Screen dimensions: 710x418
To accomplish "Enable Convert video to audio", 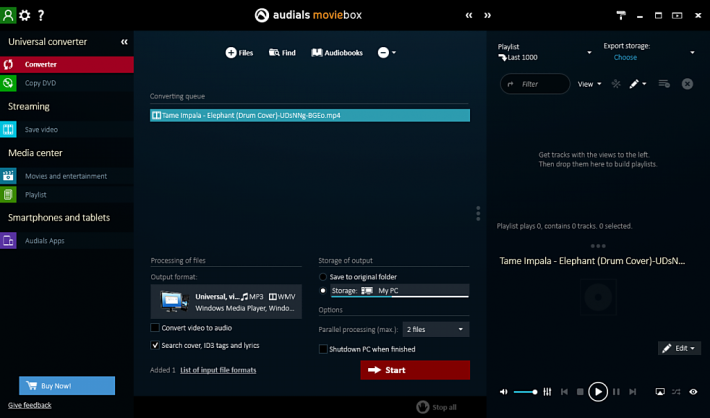I will pyautogui.click(x=155, y=327).
